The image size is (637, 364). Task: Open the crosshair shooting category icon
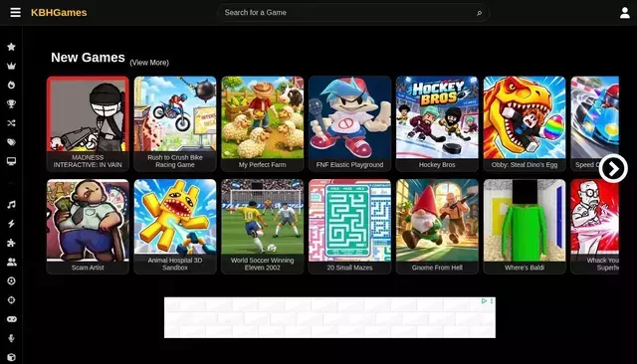(x=11, y=300)
